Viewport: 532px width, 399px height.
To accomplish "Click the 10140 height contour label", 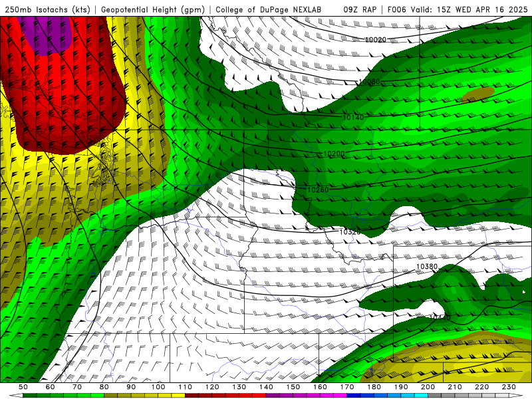I will click(353, 118).
